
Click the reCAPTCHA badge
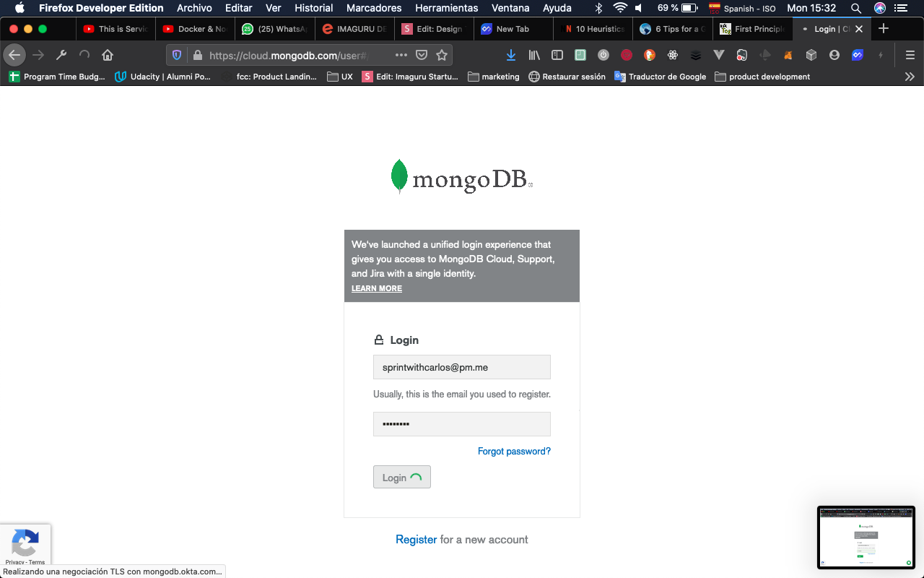[x=25, y=545]
